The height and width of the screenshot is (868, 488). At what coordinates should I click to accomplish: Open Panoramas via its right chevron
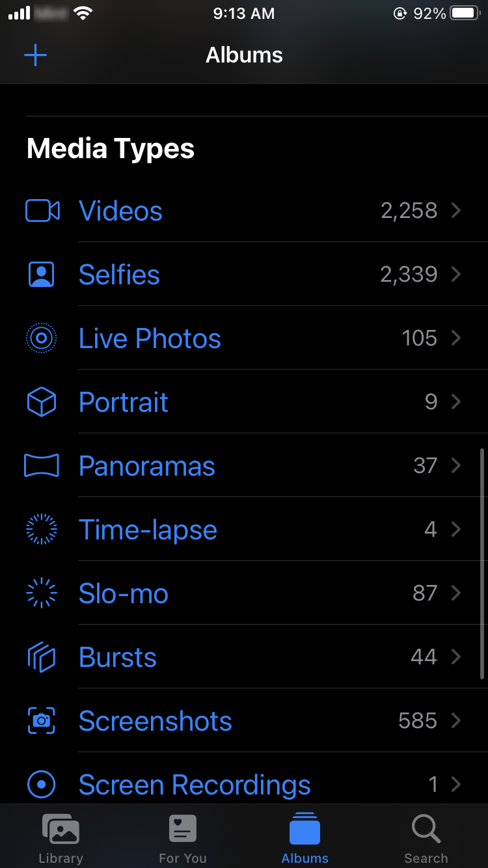(x=456, y=466)
